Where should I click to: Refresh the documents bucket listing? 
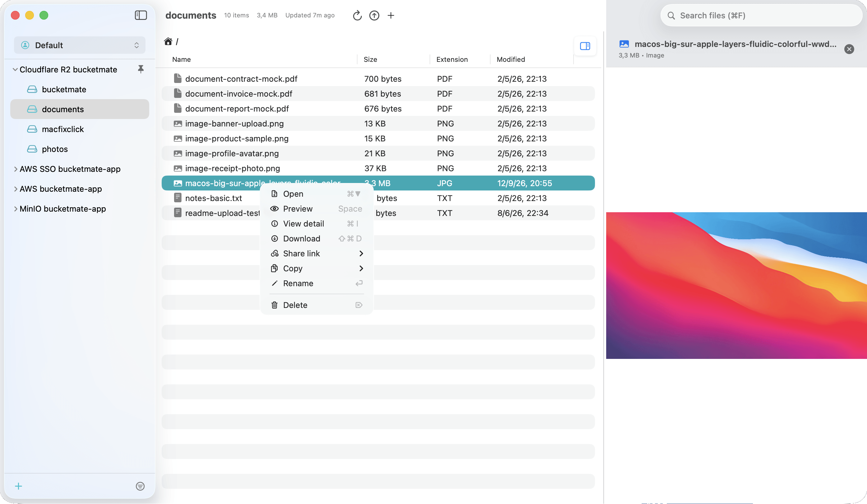(x=357, y=16)
